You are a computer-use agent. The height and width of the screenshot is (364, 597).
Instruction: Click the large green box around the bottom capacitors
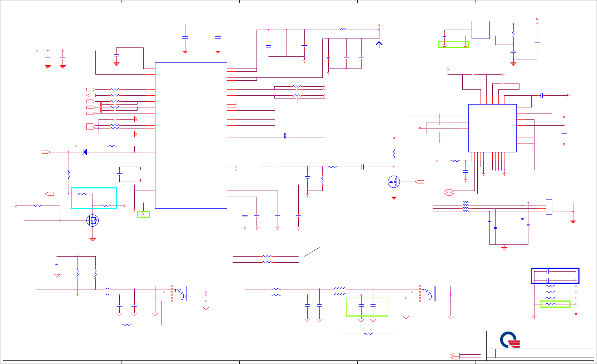[367, 307]
